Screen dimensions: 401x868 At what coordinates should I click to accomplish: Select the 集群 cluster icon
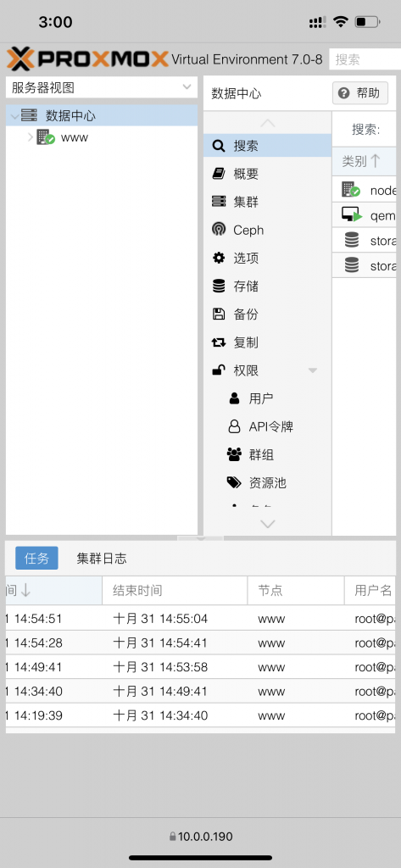pos(219,202)
